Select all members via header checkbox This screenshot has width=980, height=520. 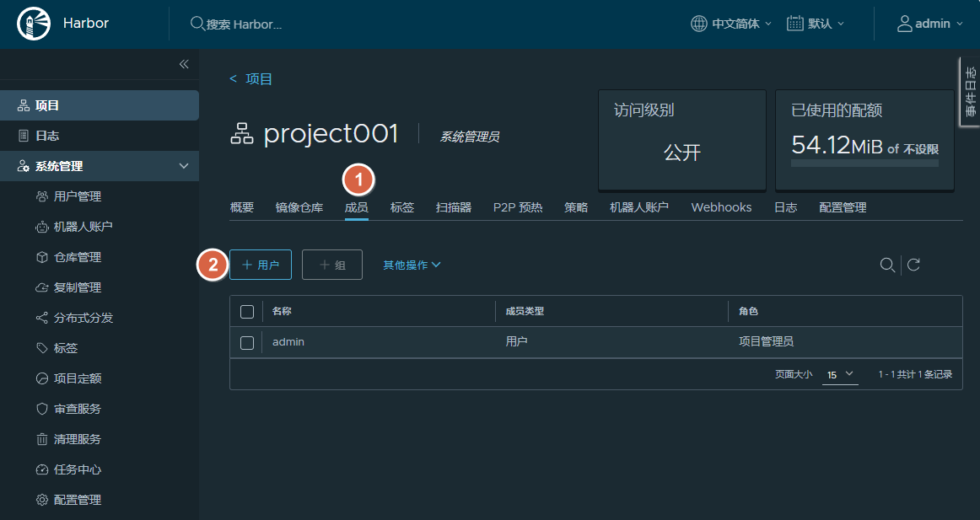click(x=247, y=312)
